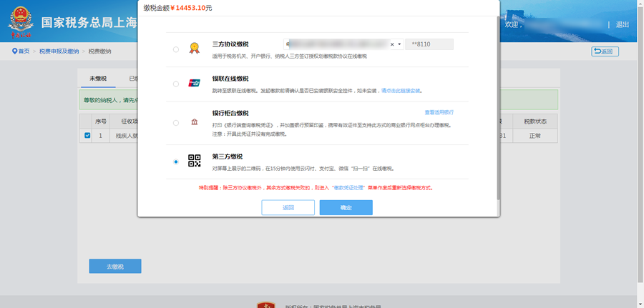Switch to the 未缴税 tab

(x=97, y=79)
